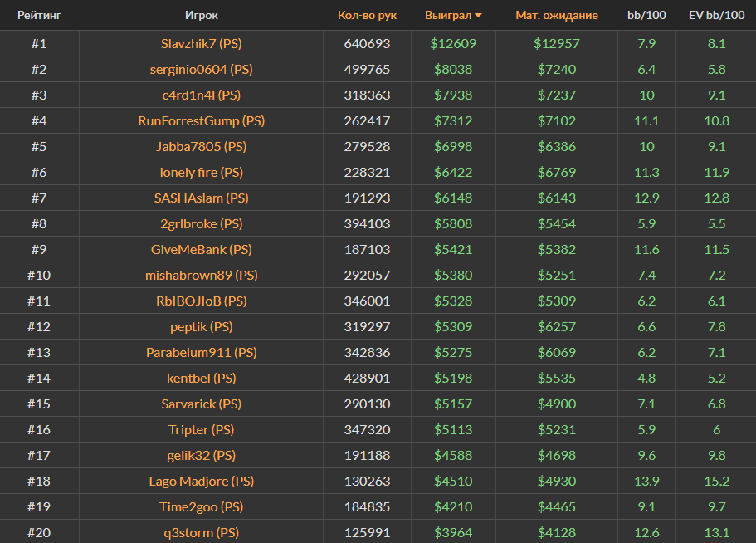Viewport: 756px width, 543px height.
Task: Click the bb/100 column header
Action: 646,15
